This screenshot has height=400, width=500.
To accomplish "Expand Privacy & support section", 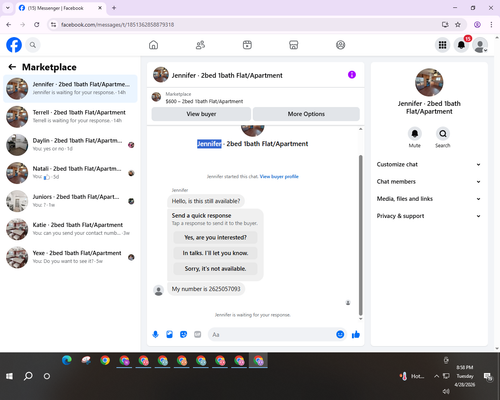I will [429, 216].
